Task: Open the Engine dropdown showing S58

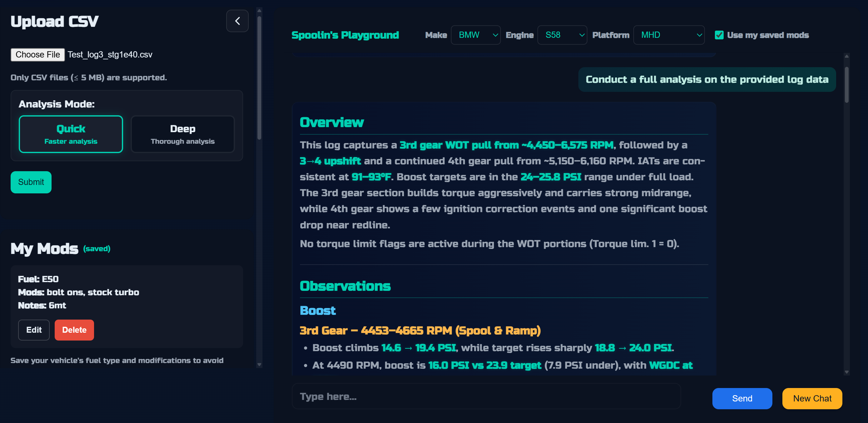Action: coord(562,35)
